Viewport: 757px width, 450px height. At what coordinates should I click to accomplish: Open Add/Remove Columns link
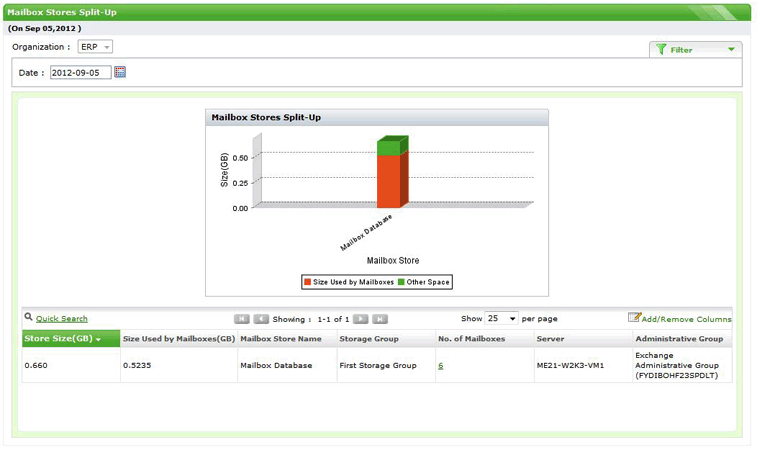[x=687, y=319]
